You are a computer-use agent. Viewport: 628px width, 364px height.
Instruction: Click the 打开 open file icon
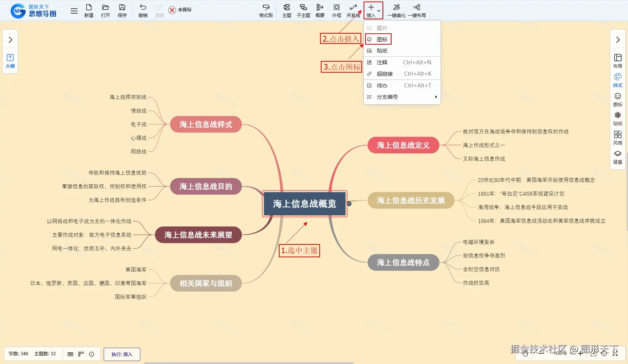[x=106, y=11]
